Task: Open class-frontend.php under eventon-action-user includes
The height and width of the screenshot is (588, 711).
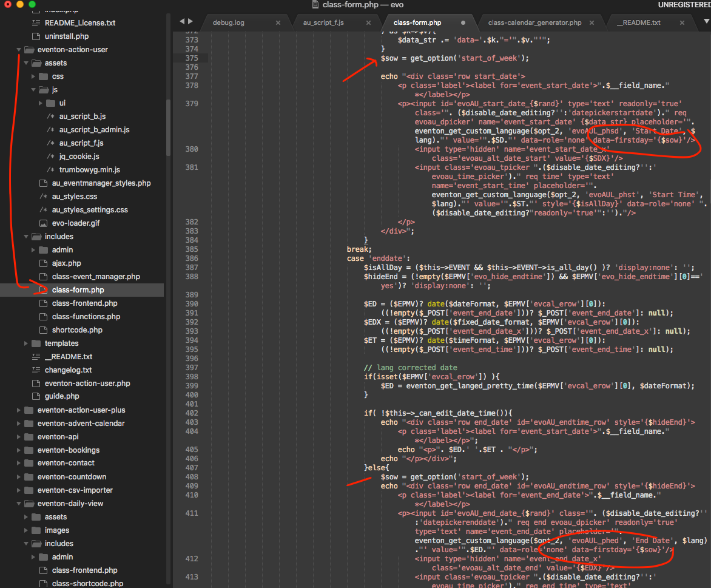Action: 84,303
